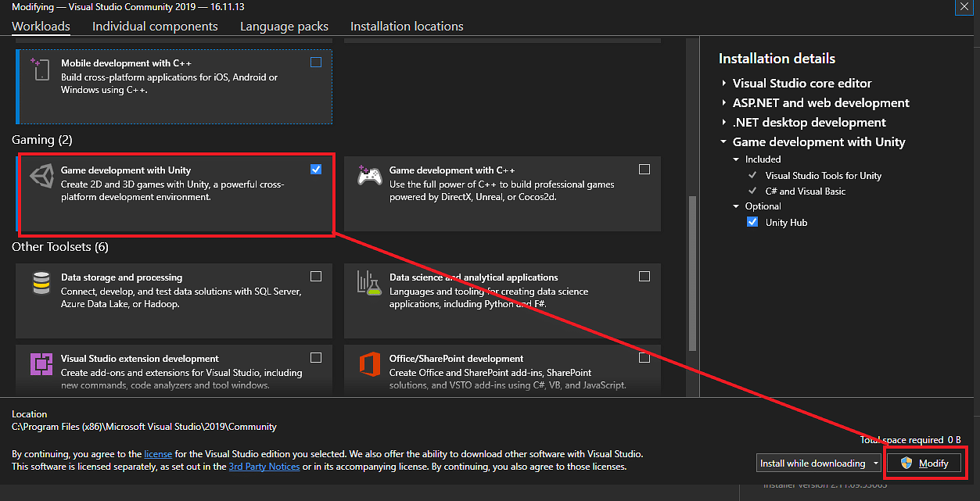Image resolution: width=980 pixels, height=501 pixels.
Task: Click the Visual Studio Tools for Unity item
Action: click(x=824, y=176)
